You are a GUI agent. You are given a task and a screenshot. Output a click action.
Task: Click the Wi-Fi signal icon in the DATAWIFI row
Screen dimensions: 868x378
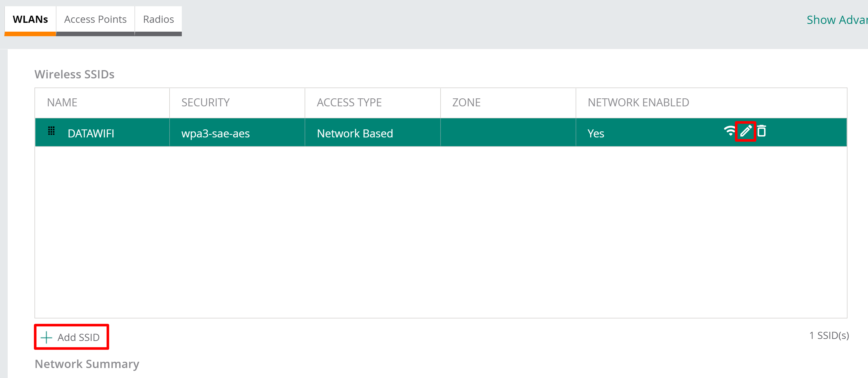(x=729, y=131)
